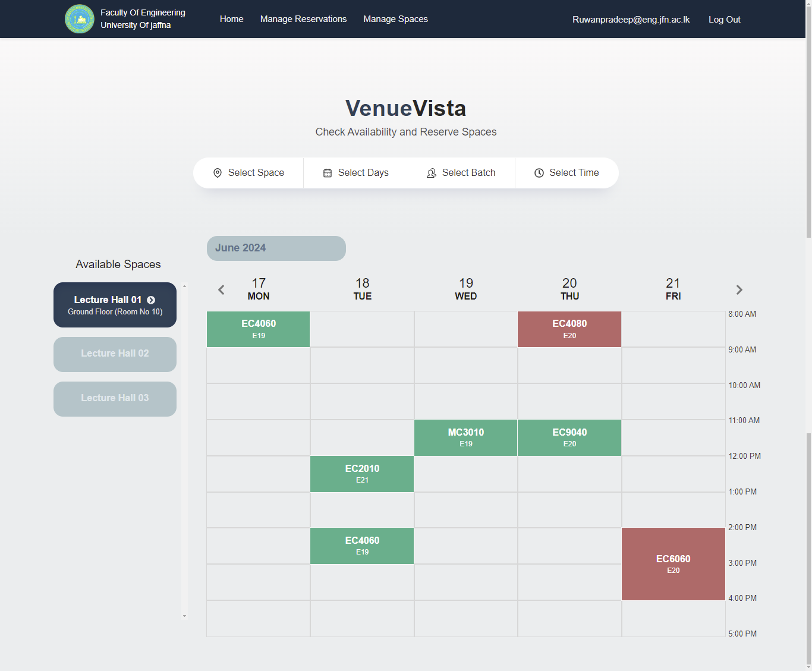Image resolution: width=812 pixels, height=671 pixels.
Task: Click the arrow icon on Lecture Hall 01
Action: [x=151, y=300]
